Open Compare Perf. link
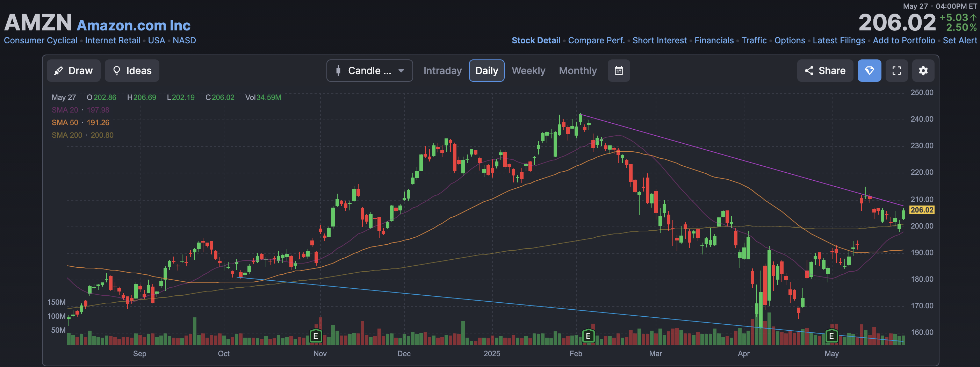Screen dimensions: 980x367 click(x=596, y=40)
